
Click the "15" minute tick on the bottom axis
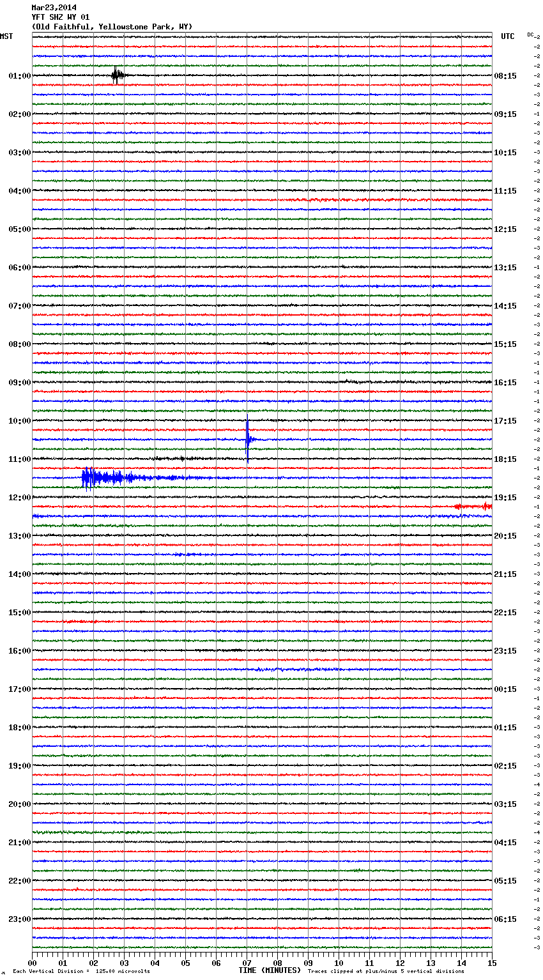(x=492, y=963)
